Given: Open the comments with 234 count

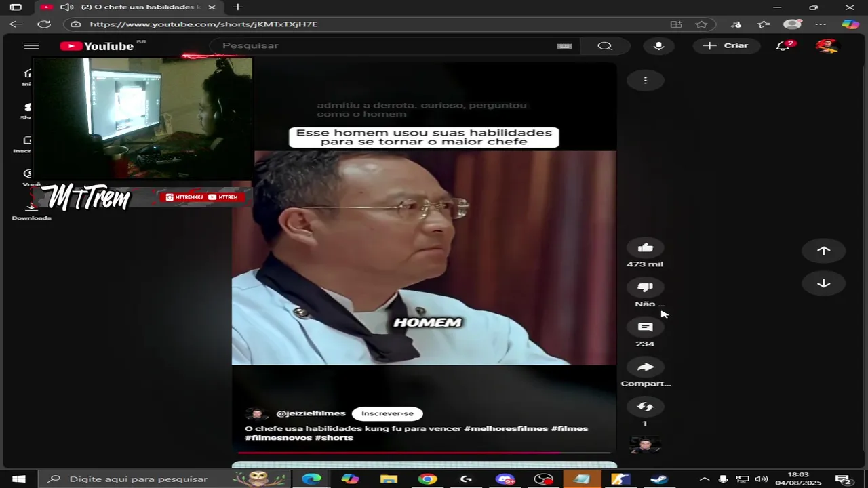Looking at the screenshot, I should 646,327.
